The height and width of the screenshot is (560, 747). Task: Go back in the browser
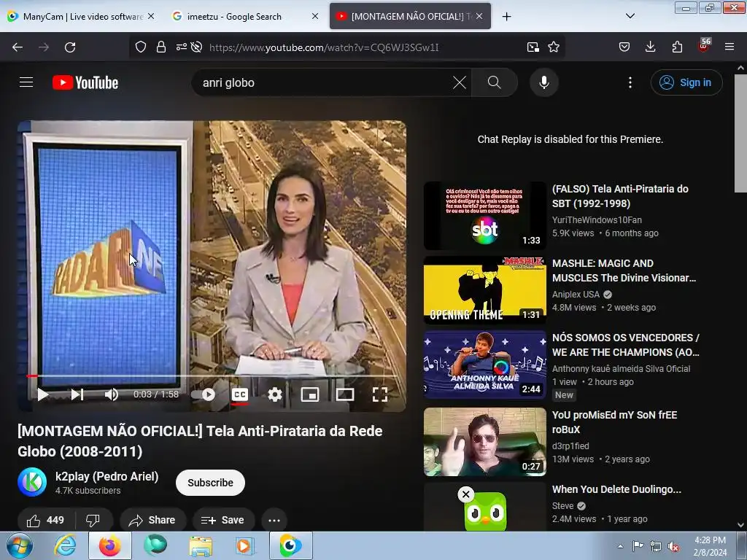18,47
